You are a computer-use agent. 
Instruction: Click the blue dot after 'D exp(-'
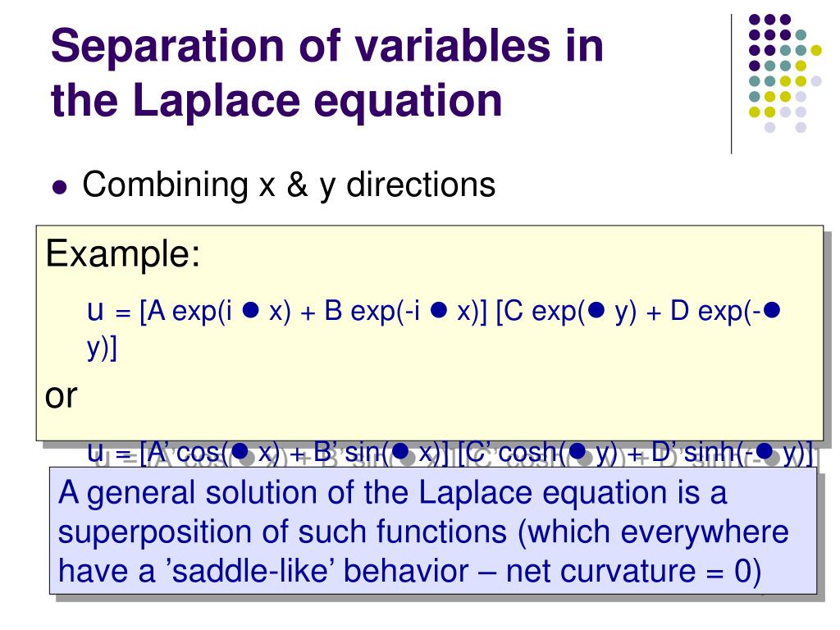[771, 309]
